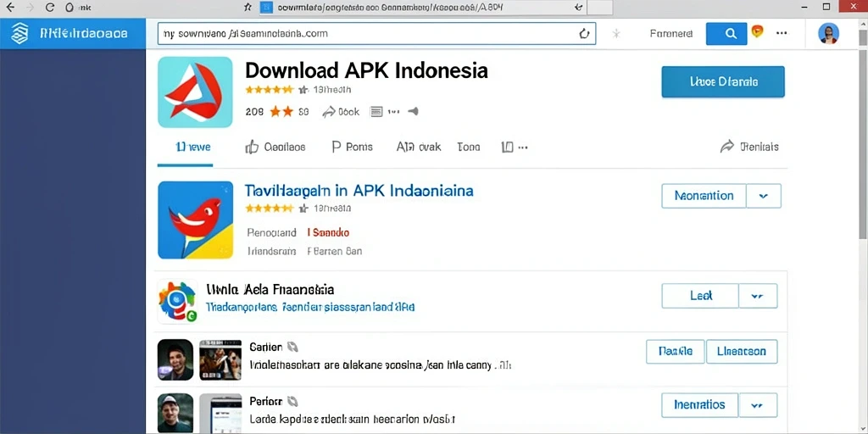868x434 pixels.
Task: Click the list icon in the app stats row
Action: (x=376, y=112)
